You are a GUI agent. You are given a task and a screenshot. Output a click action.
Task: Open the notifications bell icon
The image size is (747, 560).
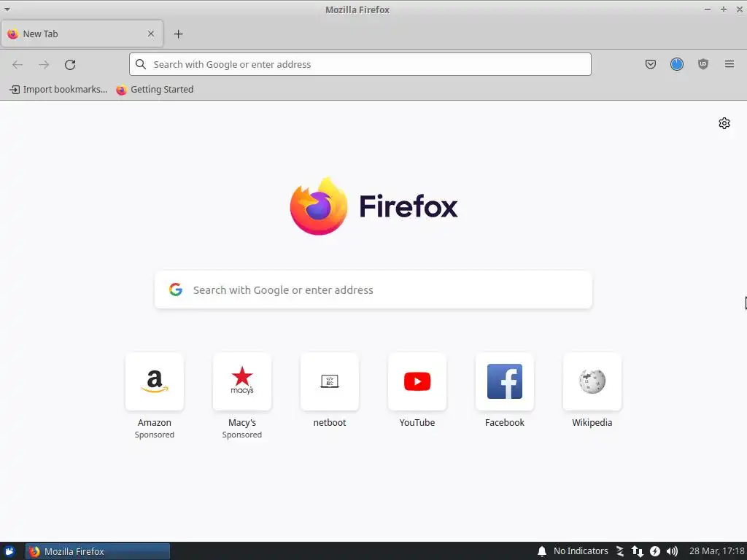542,551
